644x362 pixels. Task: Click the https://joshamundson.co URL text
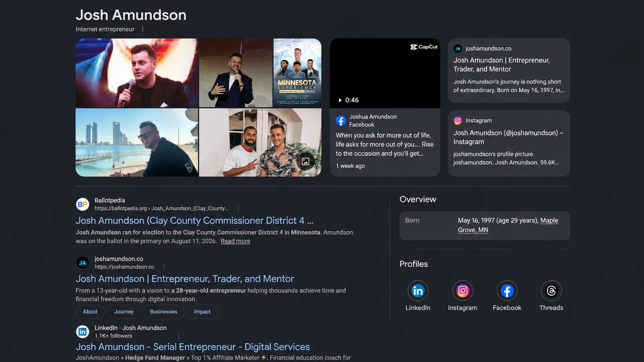[x=124, y=267]
